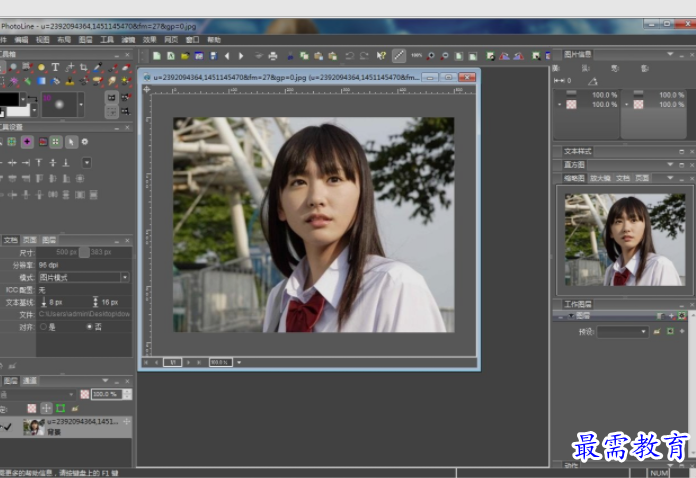
Task: Click the context help pointer icon
Action: 381,56
